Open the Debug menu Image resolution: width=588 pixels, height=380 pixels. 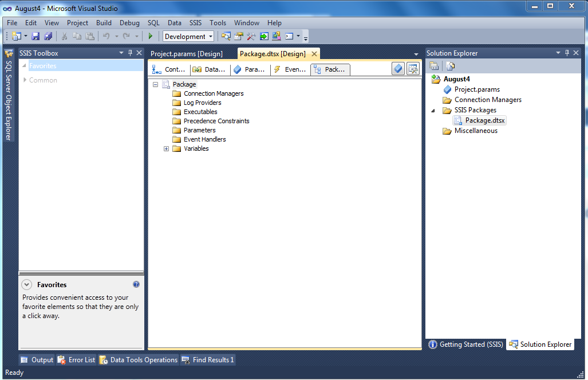(x=129, y=23)
